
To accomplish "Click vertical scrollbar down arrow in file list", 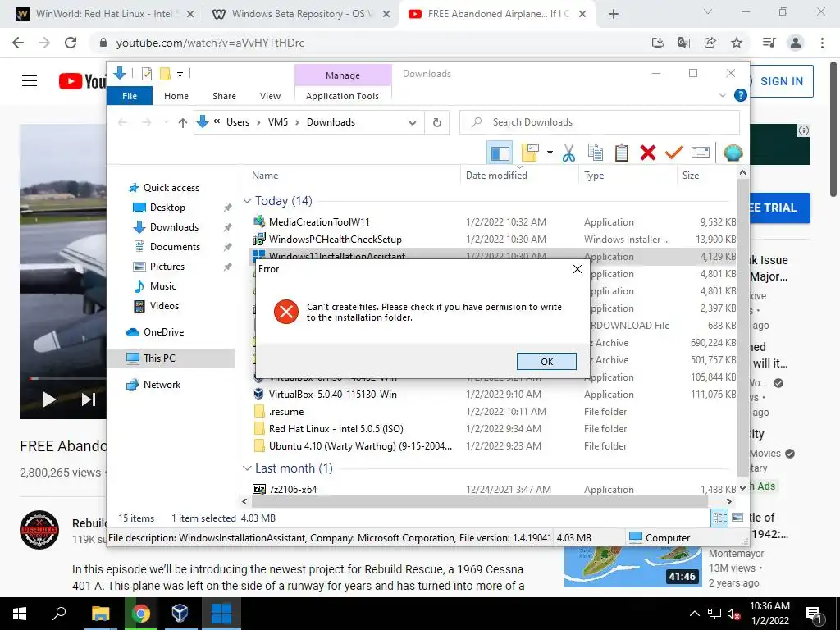I will point(742,488).
